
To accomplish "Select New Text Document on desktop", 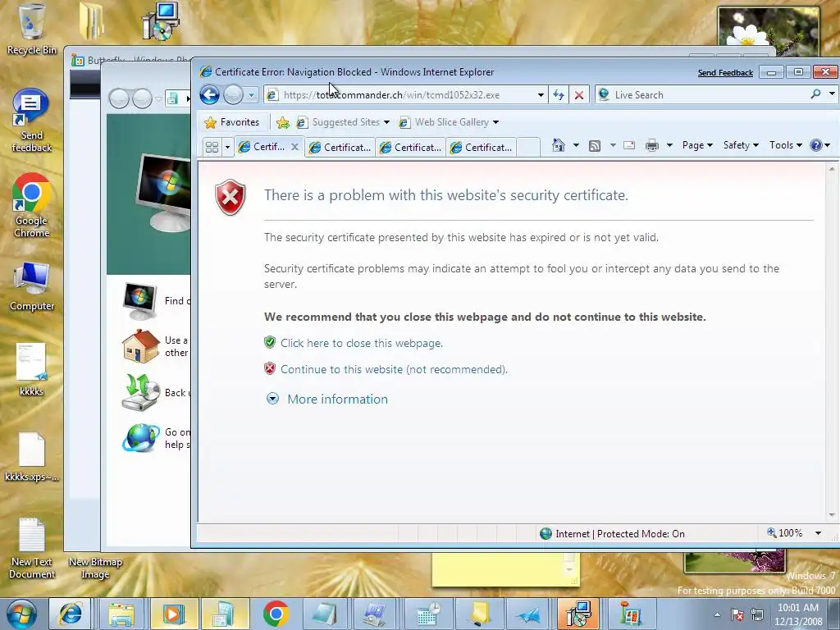I will 32,548.
